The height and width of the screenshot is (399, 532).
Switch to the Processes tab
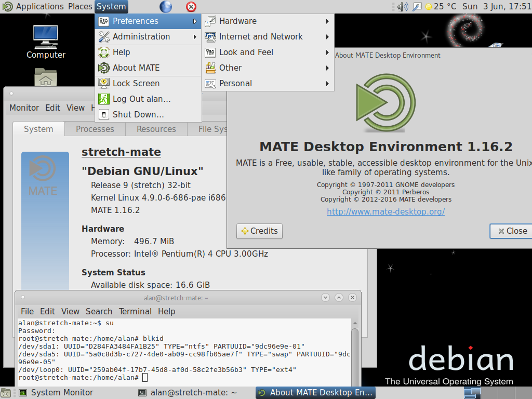click(95, 129)
